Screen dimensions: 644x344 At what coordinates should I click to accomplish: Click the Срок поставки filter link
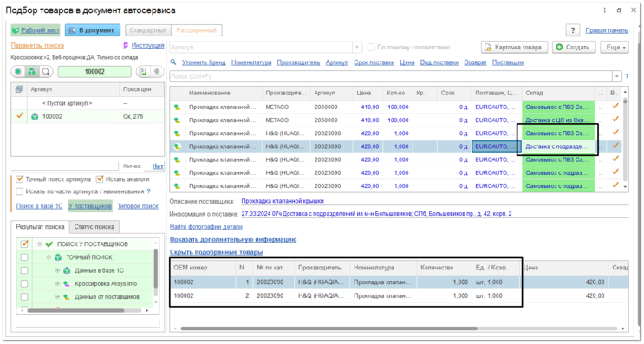click(x=374, y=62)
